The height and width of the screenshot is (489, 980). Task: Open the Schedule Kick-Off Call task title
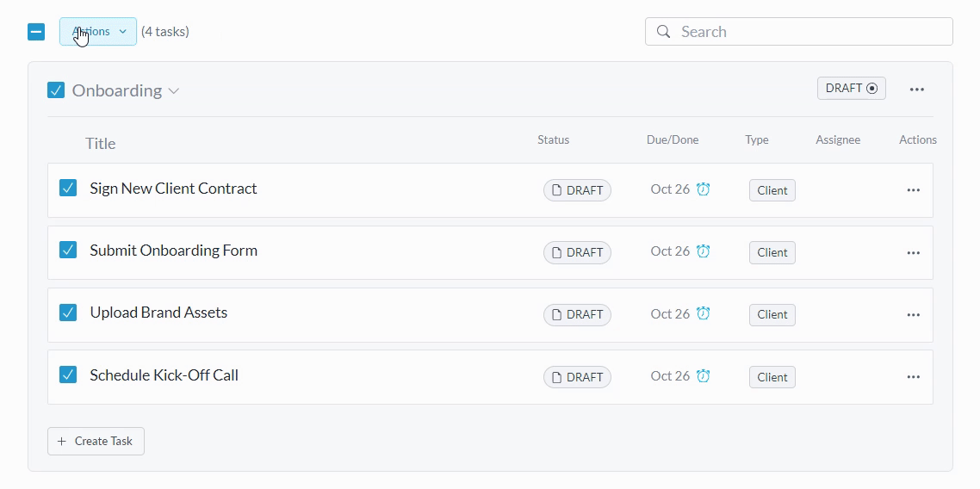tap(164, 375)
